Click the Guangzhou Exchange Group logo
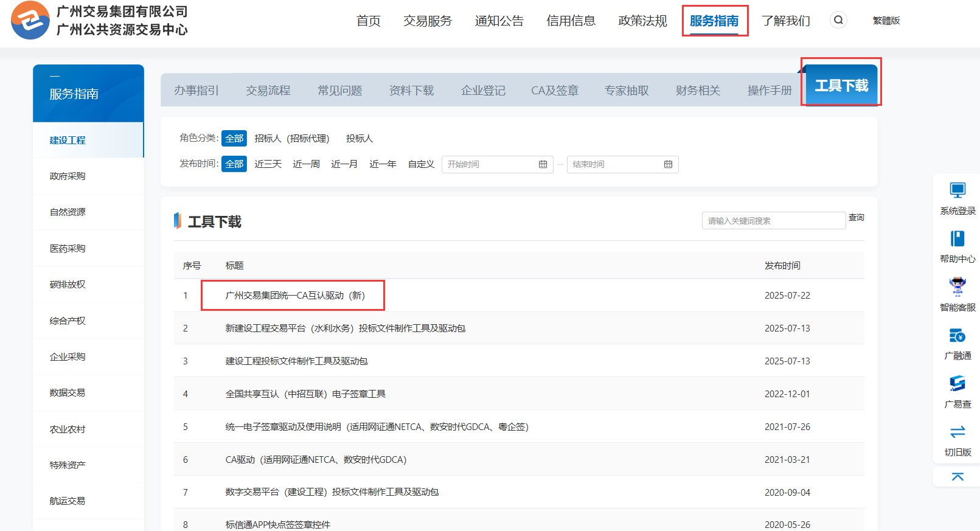Viewport: 980px width, 531px height. coord(30,20)
